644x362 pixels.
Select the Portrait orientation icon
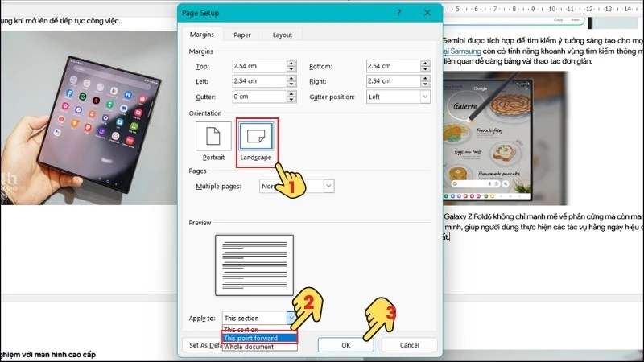(x=213, y=136)
